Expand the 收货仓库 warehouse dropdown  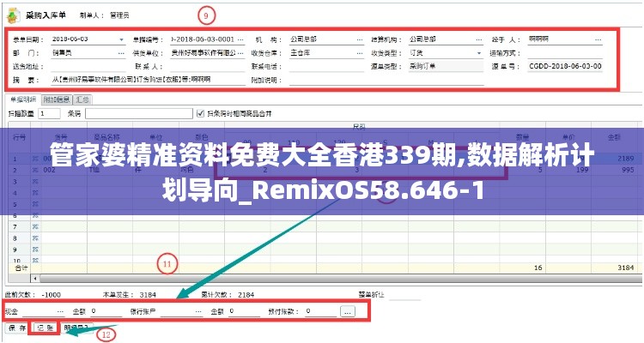point(357,53)
